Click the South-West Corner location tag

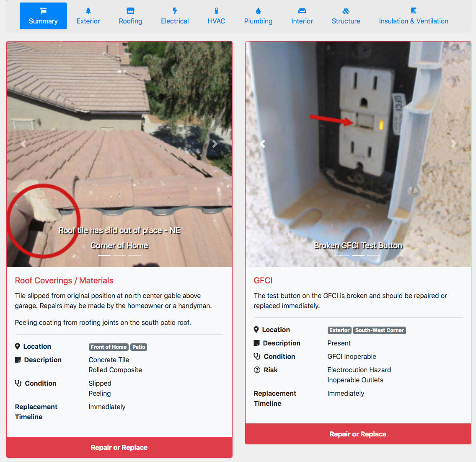pos(380,330)
